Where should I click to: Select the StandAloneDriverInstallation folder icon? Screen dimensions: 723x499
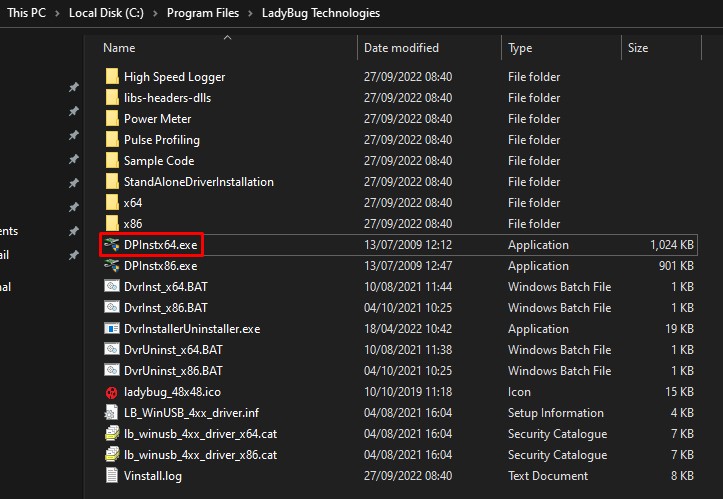point(112,181)
